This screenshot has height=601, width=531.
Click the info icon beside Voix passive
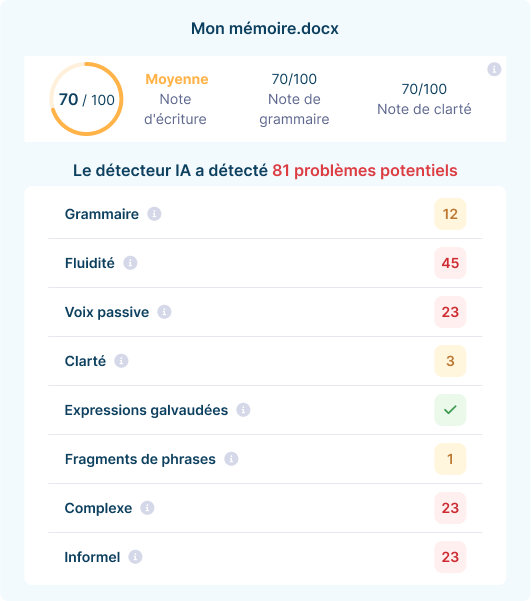coord(164,312)
